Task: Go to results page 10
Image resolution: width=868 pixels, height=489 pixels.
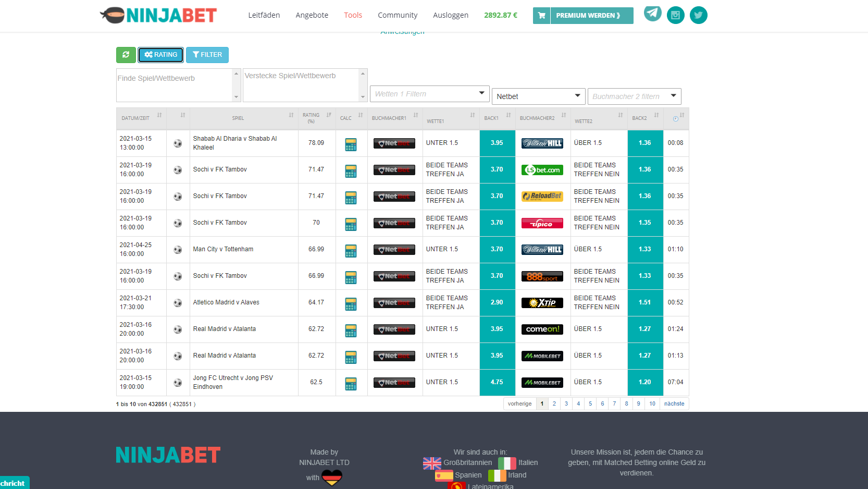Action: (652, 404)
